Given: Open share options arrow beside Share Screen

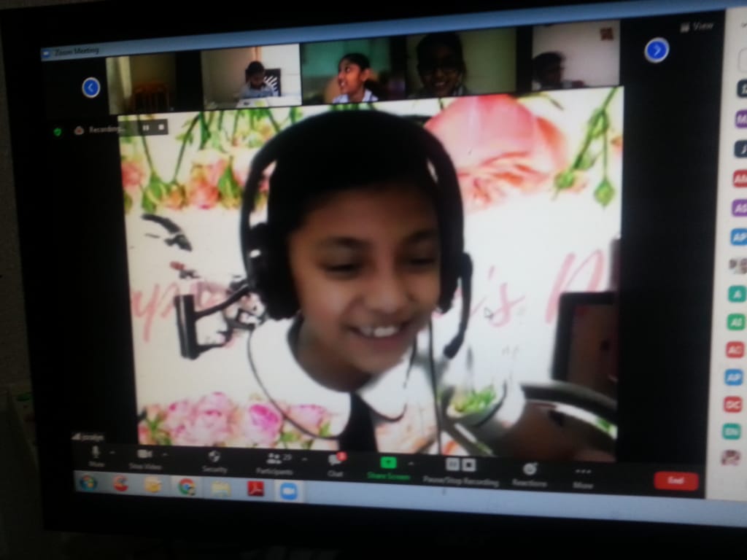Looking at the screenshot, I should click(x=411, y=463).
